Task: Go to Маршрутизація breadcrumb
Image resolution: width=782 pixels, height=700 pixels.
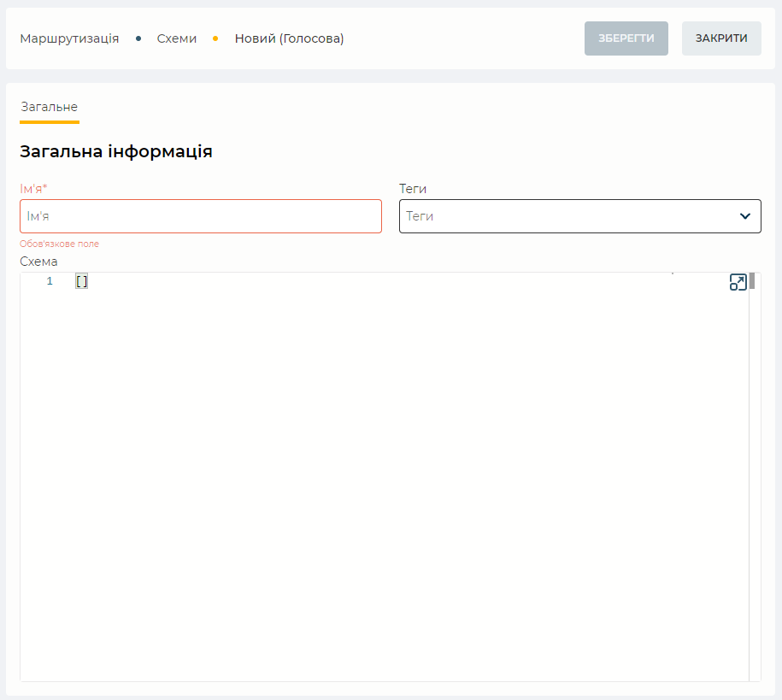Action: tap(69, 38)
